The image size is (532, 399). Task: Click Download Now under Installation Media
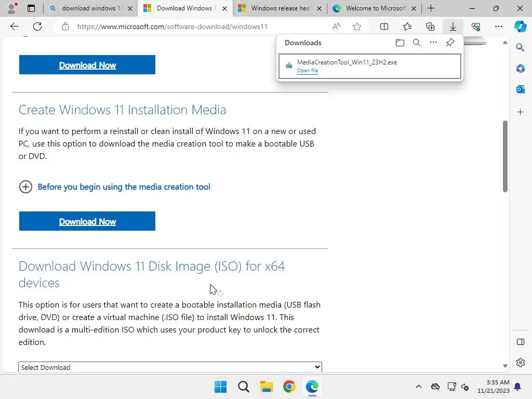point(87,221)
